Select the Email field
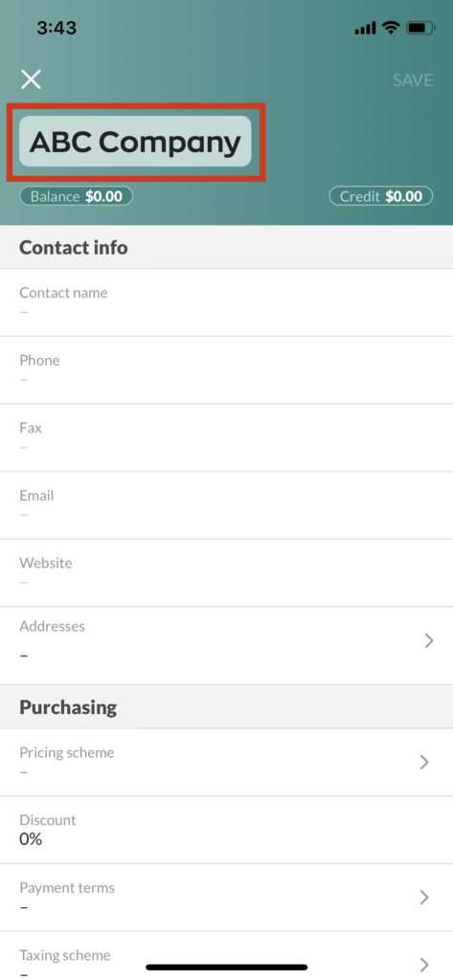This screenshot has height=980, width=453. point(226,505)
